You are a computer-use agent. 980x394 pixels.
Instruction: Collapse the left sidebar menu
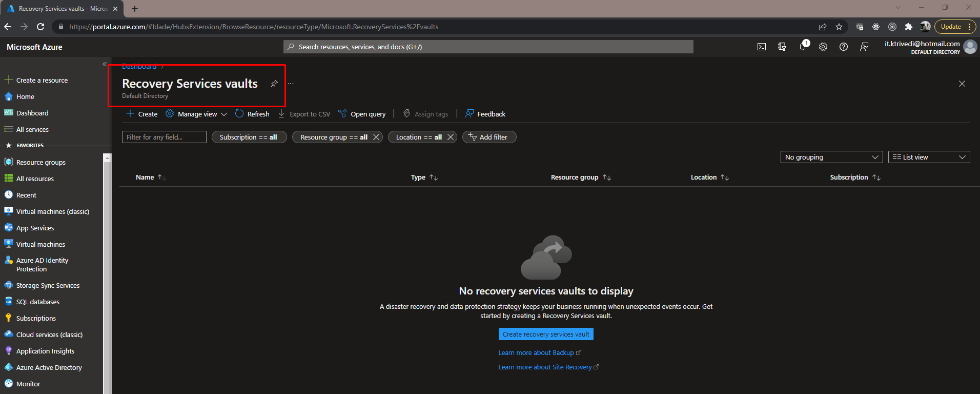pos(105,64)
